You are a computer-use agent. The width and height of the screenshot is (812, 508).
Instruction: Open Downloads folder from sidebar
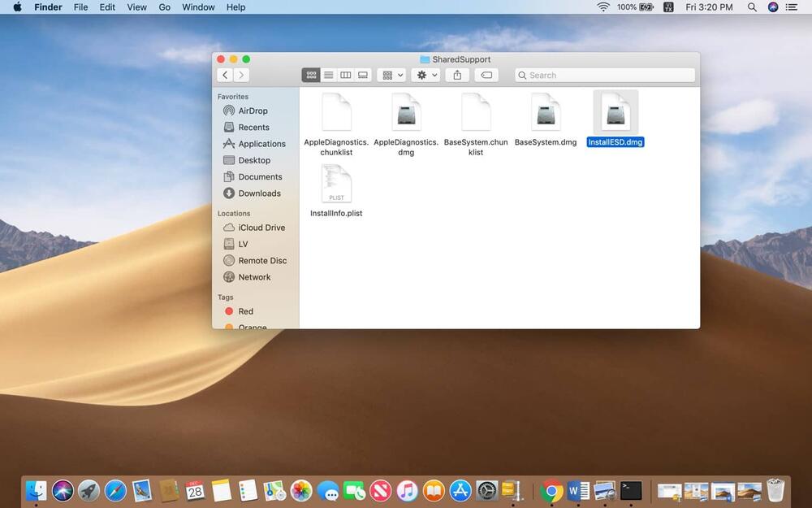259,193
